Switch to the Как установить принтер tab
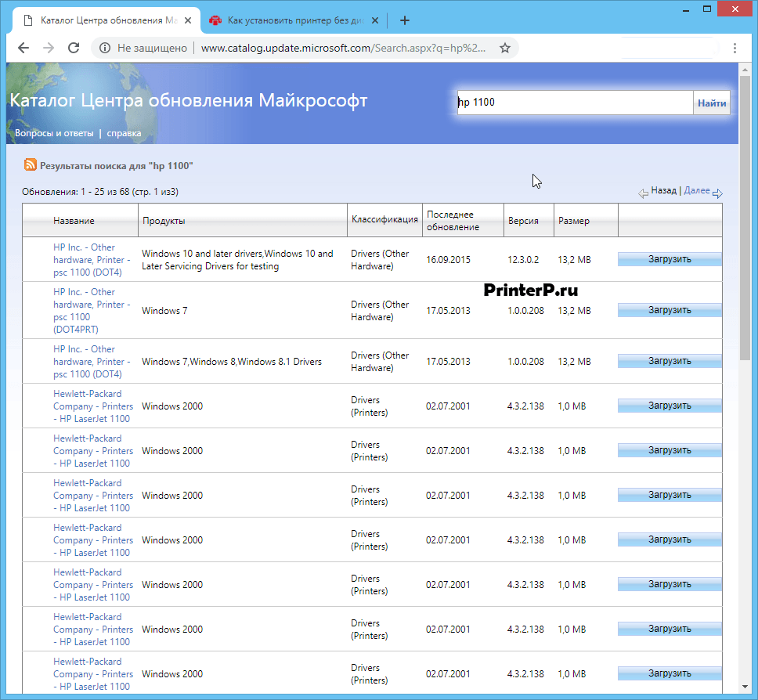Image resolution: width=758 pixels, height=700 pixels. coord(290,20)
